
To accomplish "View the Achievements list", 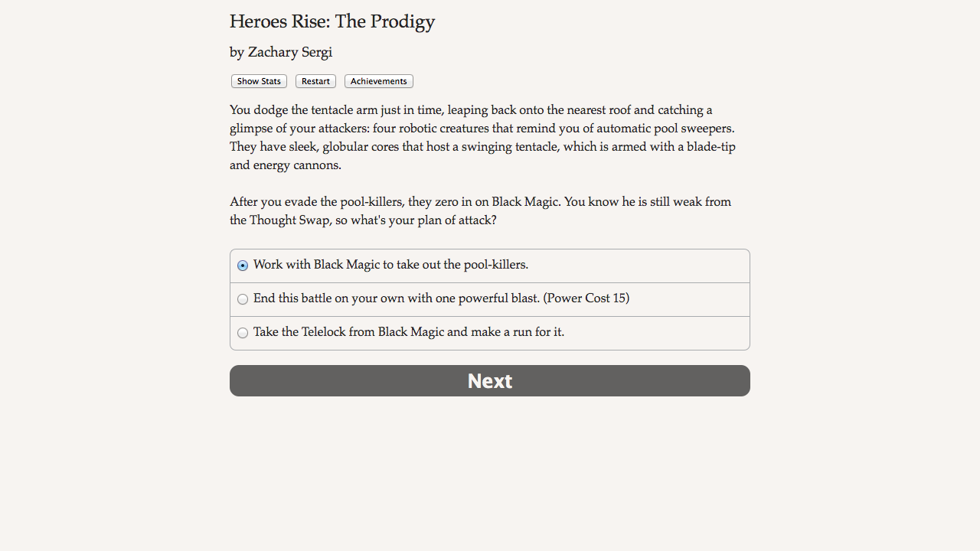I will coord(379,81).
